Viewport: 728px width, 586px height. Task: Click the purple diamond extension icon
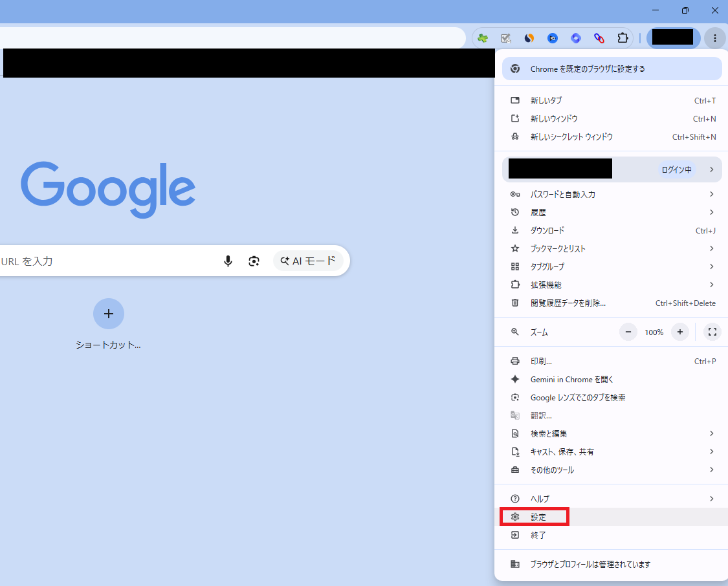(576, 38)
